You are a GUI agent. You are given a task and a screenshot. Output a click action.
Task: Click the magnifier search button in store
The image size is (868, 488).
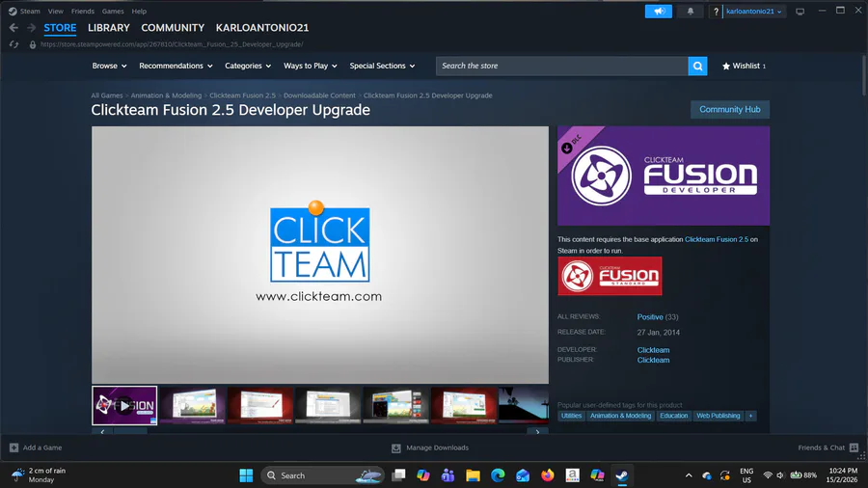pyautogui.click(x=697, y=66)
